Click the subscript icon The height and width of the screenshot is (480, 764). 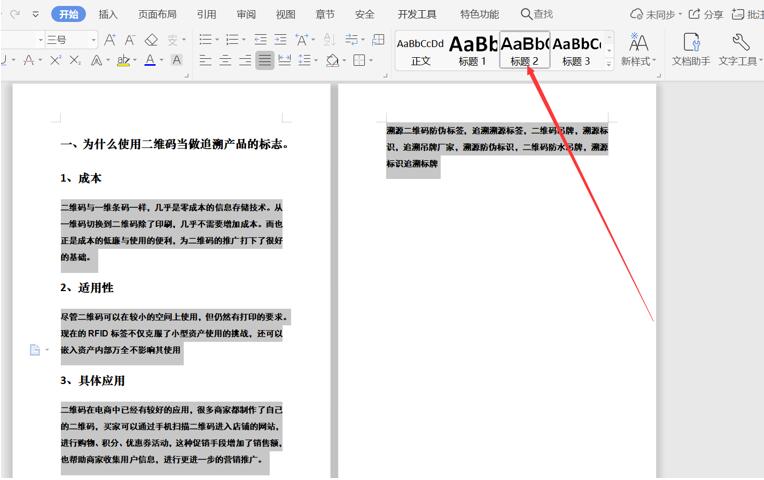(76, 61)
